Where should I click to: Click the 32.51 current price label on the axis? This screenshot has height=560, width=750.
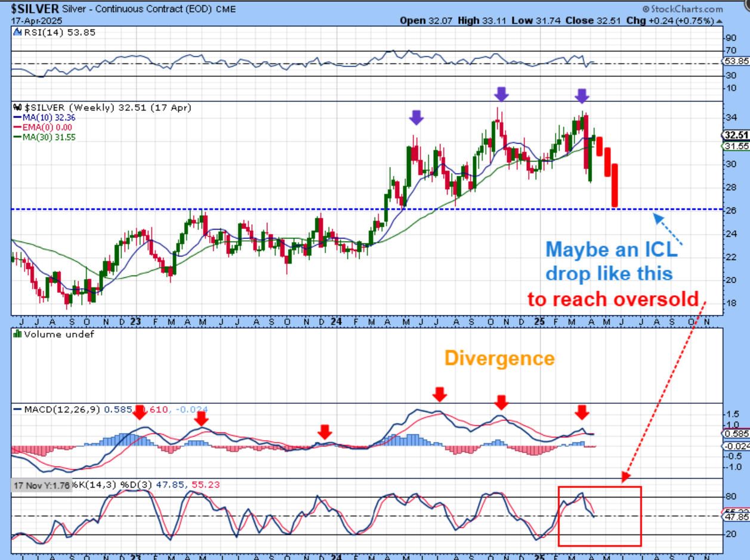(x=736, y=135)
